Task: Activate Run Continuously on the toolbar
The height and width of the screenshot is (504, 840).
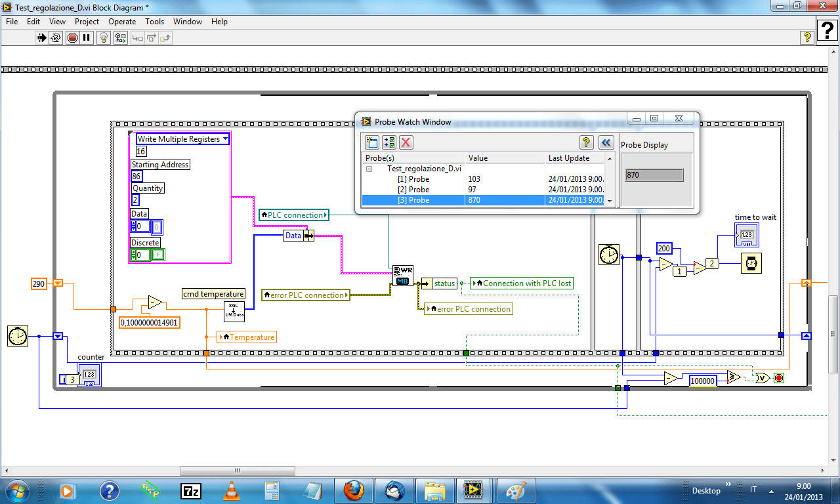Action: pyautogui.click(x=56, y=37)
